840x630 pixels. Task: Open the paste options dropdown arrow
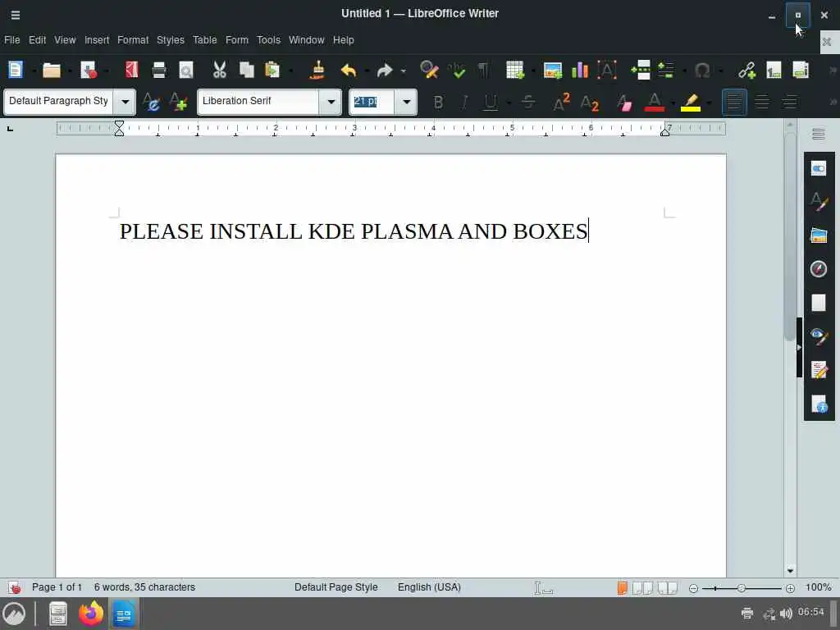pos(290,71)
